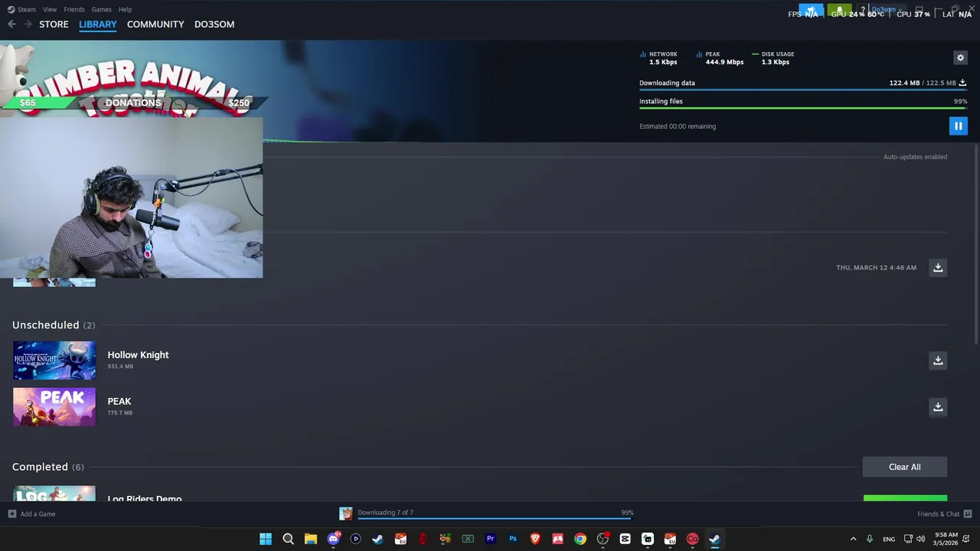Open the View menu

pyautogui.click(x=50, y=9)
